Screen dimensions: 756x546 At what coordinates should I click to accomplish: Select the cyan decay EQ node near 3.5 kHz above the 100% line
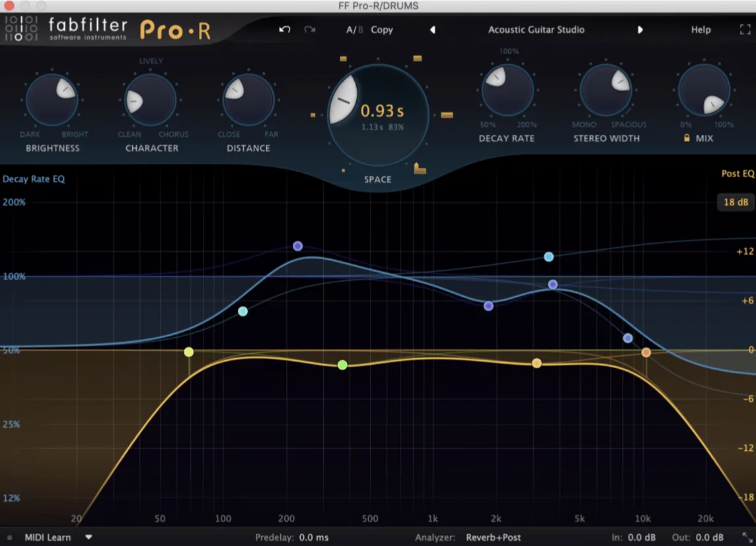coord(548,256)
